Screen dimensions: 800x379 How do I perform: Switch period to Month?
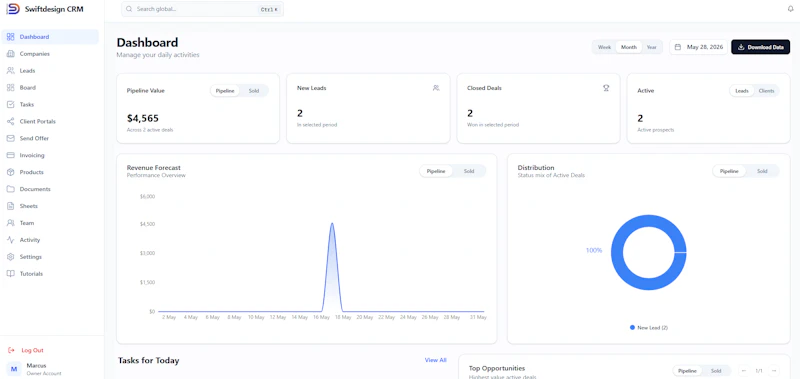click(x=629, y=47)
